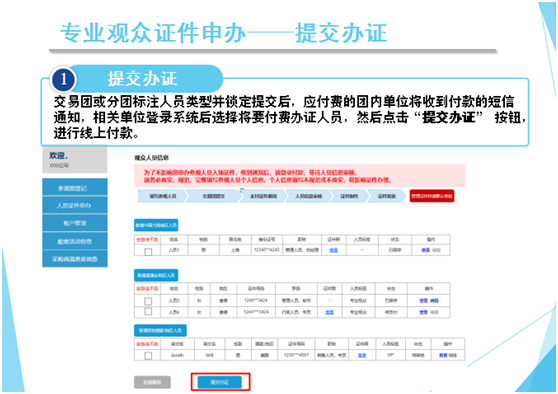Screen dimensions: 558x394
Task: Click the name cell 人员3
Action: 174,300
